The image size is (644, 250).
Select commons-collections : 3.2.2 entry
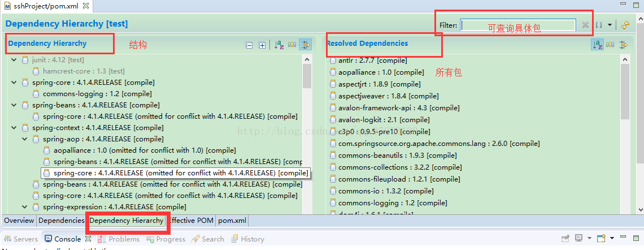click(400, 168)
